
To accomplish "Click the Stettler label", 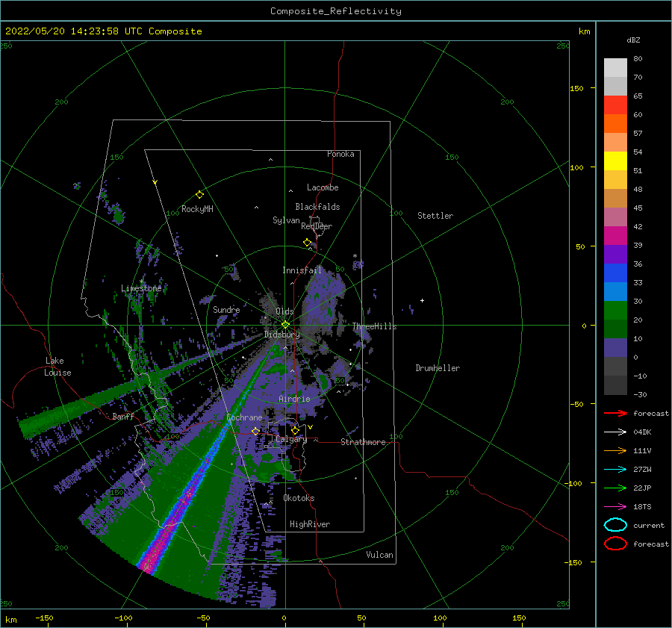I will pyautogui.click(x=435, y=216).
